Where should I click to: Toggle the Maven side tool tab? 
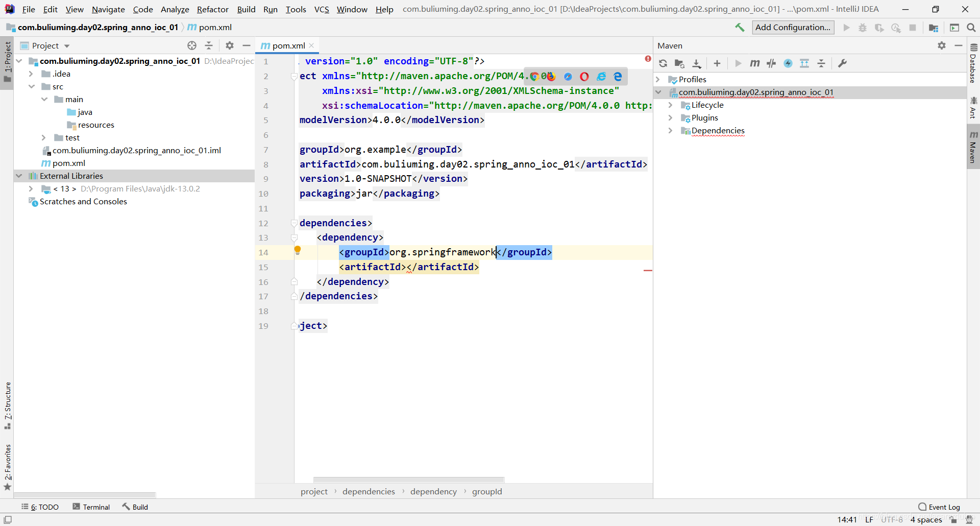[x=973, y=147]
